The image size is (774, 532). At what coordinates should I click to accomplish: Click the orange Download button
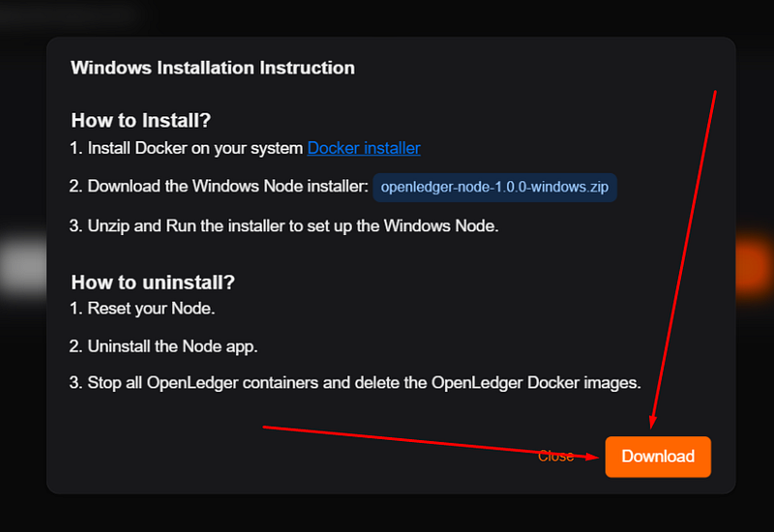coord(658,457)
